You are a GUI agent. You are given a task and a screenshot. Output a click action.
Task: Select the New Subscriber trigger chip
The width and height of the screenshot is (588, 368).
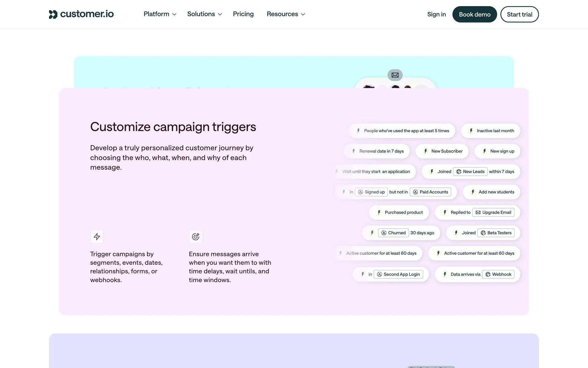tap(442, 151)
